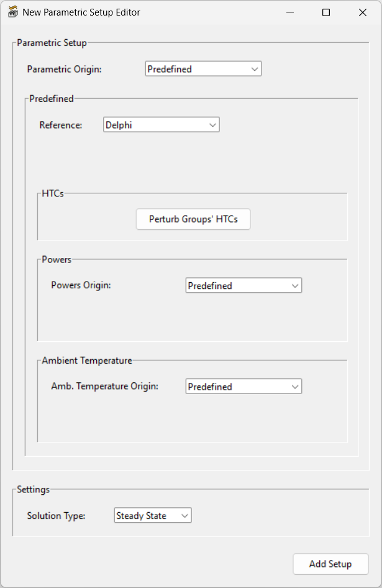The image size is (382, 588).
Task: Minimize the New Parametric Setup Editor window
Action: [289, 12]
